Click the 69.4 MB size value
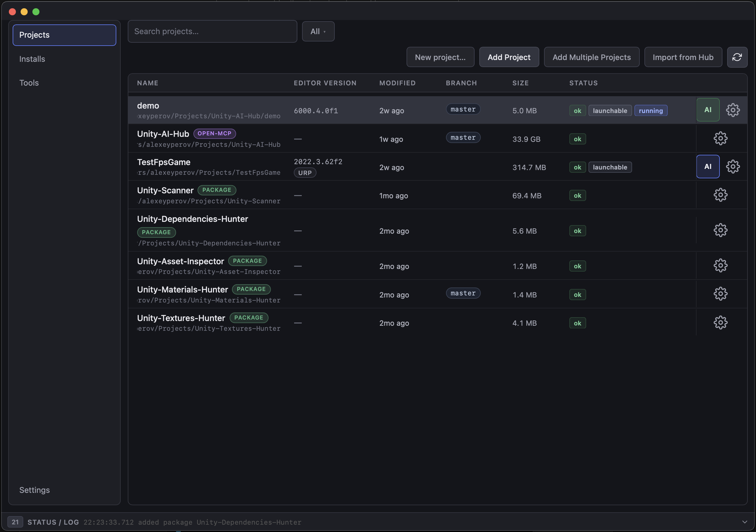This screenshot has width=756, height=532. coord(527,196)
